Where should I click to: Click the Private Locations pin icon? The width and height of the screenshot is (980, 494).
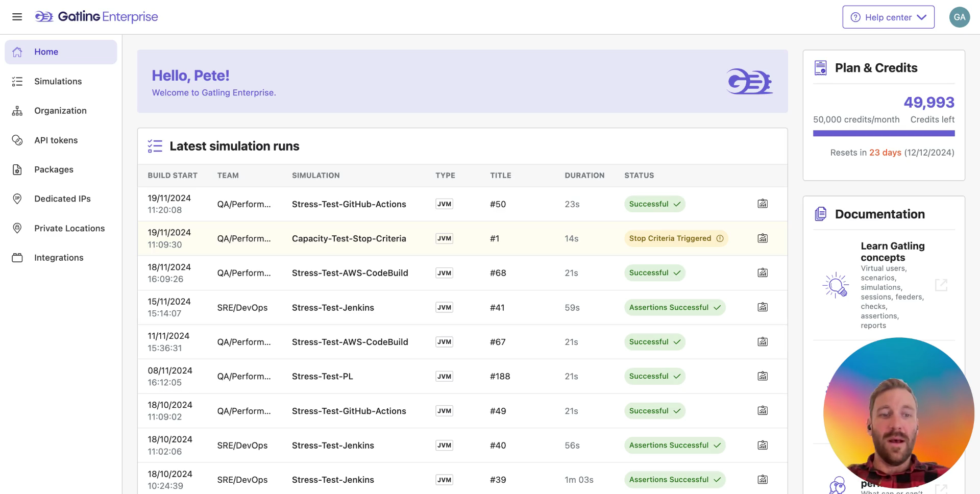pyautogui.click(x=17, y=228)
